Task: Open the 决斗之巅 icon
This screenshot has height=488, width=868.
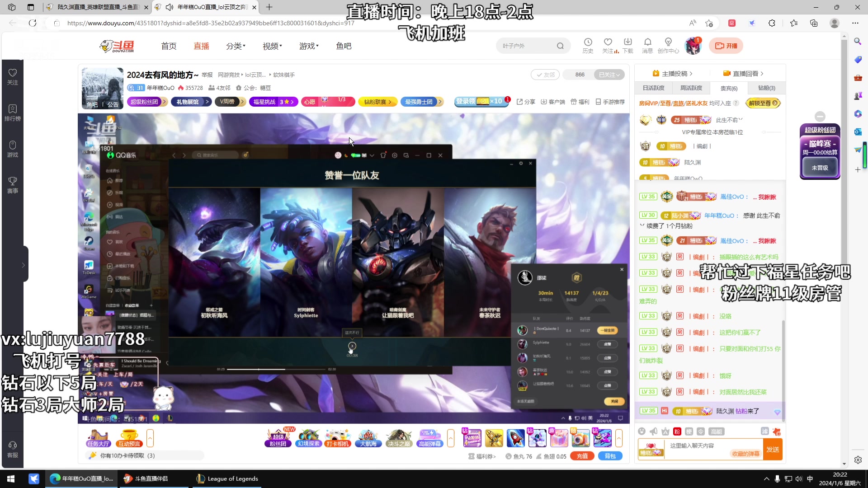Action: pyautogui.click(x=399, y=438)
